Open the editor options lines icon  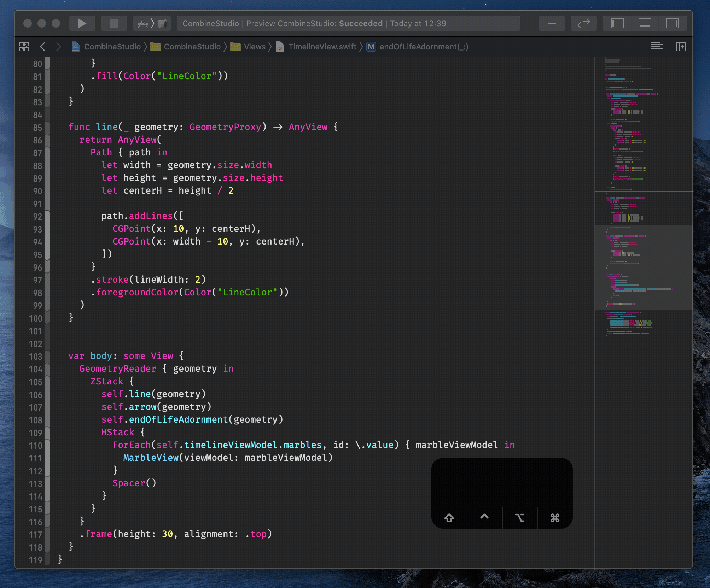pyautogui.click(x=657, y=47)
